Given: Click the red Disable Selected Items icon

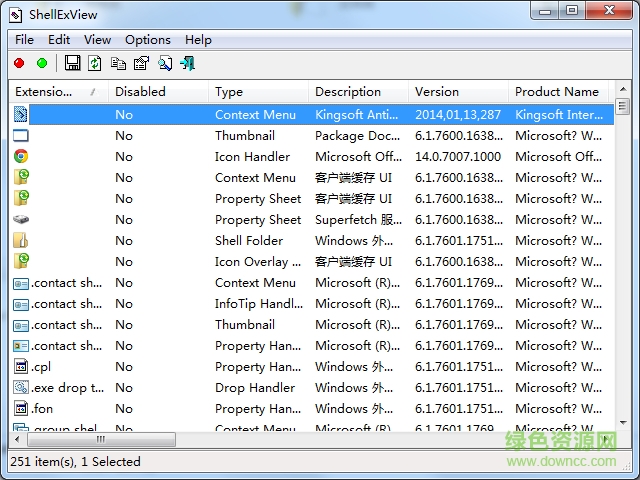Looking at the screenshot, I should 19,63.
